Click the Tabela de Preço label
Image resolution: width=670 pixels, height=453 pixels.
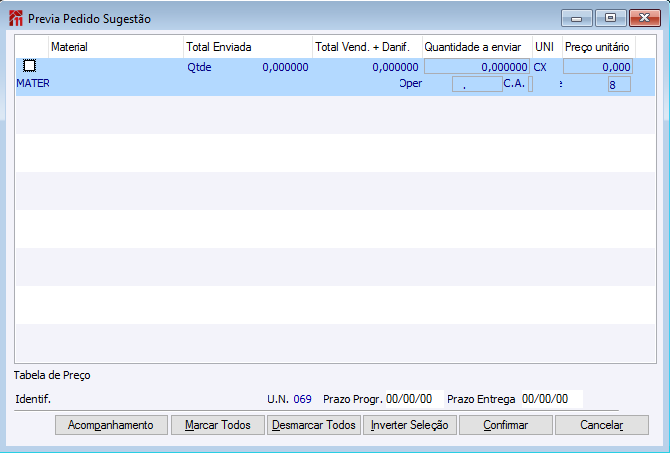52,375
